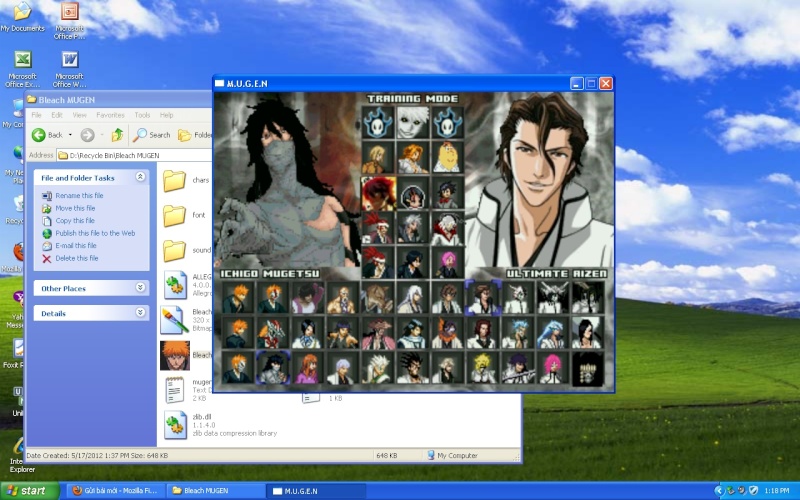The image size is (800, 500).
Task: Click the explorer Address bar path field
Action: pyautogui.click(x=134, y=155)
